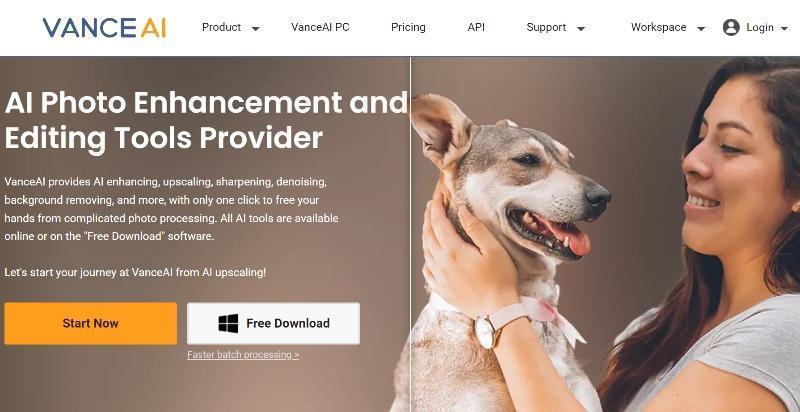Screen dimensions: 800x412
Task: Click the Free Download button
Action: pyautogui.click(x=273, y=323)
